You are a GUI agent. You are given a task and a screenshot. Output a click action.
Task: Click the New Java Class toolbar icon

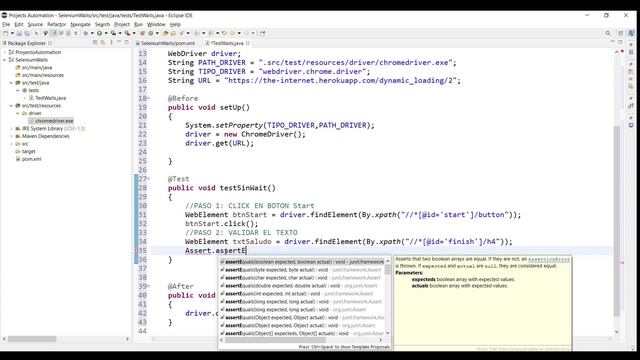click(151, 33)
